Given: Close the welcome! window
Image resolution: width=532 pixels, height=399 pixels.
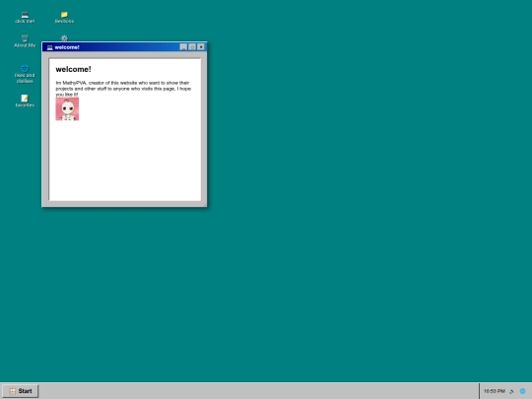Looking at the screenshot, I should coord(201,47).
